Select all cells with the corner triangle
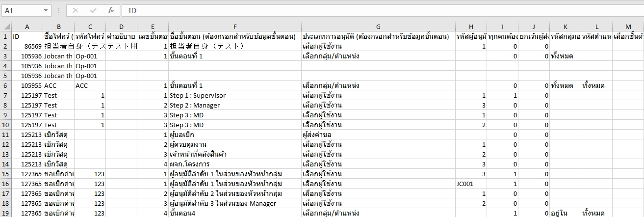 click(5, 27)
